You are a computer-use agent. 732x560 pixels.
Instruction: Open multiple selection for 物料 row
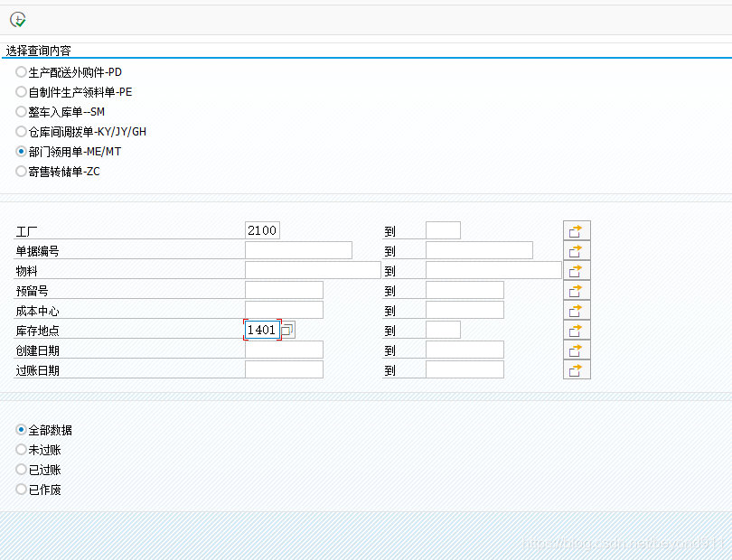click(x=577, y=271)
